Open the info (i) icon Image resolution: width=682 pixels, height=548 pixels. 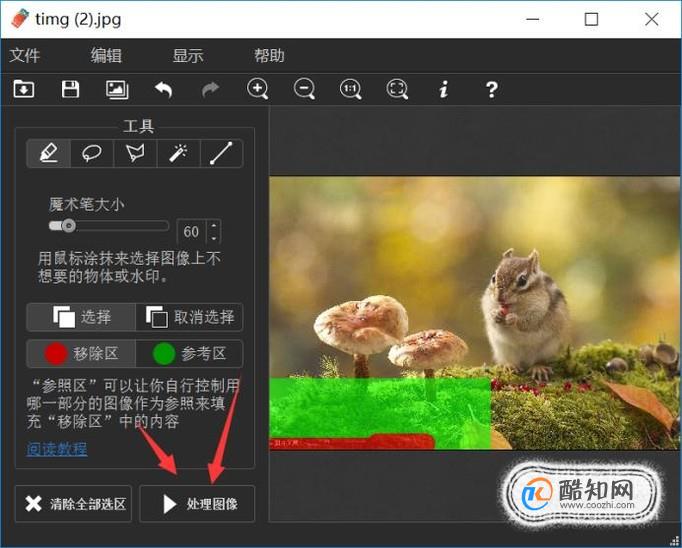click(x=443, y=90)
